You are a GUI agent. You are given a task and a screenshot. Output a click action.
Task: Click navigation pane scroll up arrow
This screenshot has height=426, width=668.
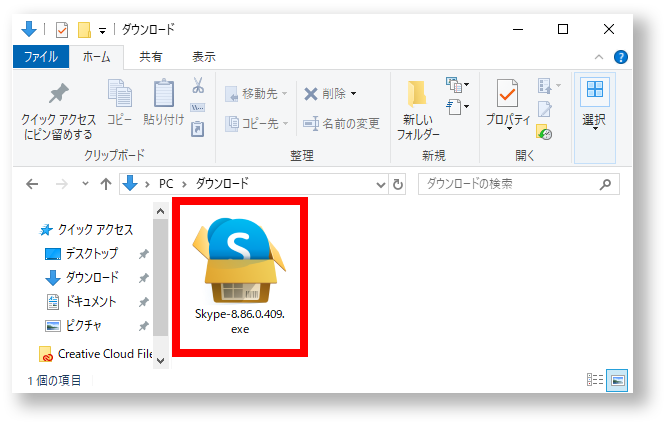point(161,211)
